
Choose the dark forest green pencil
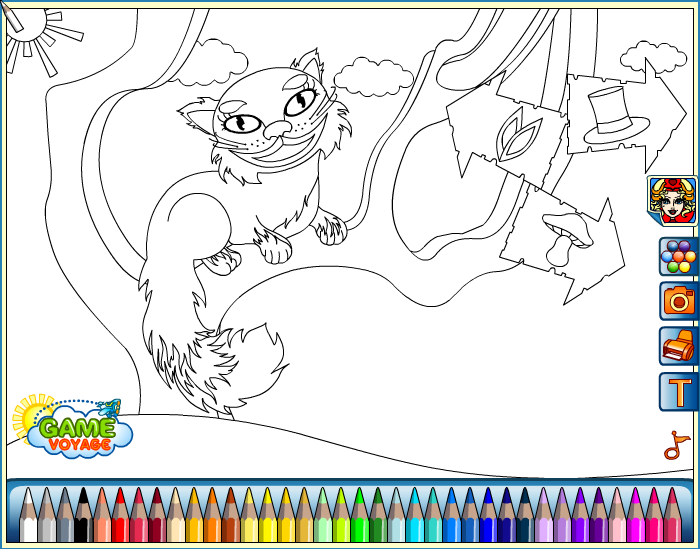click(378, 515)
